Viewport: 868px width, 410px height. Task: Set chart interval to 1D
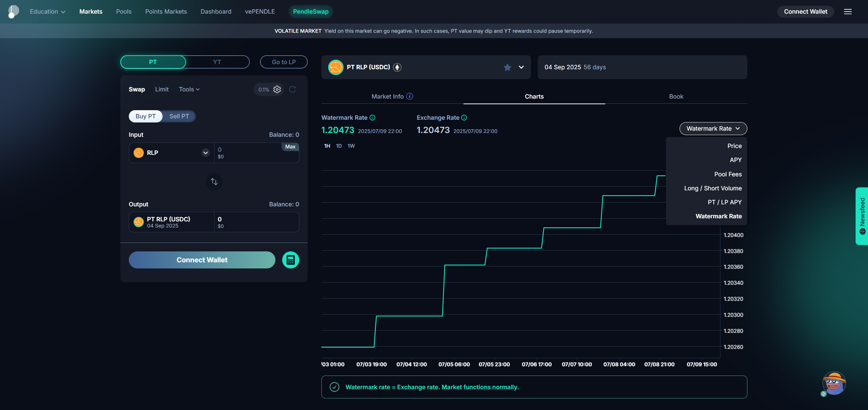pos(339,146)
